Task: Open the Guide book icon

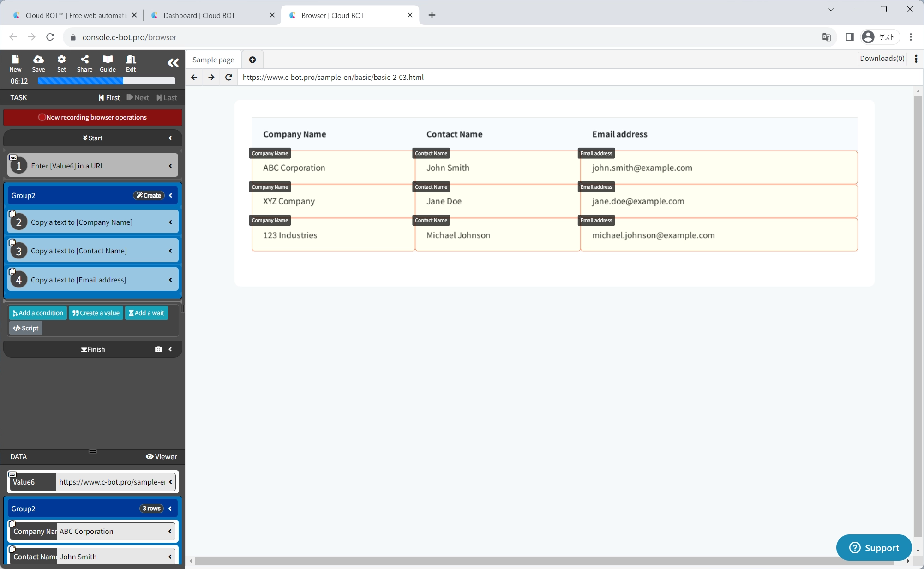Action: (x=108, y=63)
